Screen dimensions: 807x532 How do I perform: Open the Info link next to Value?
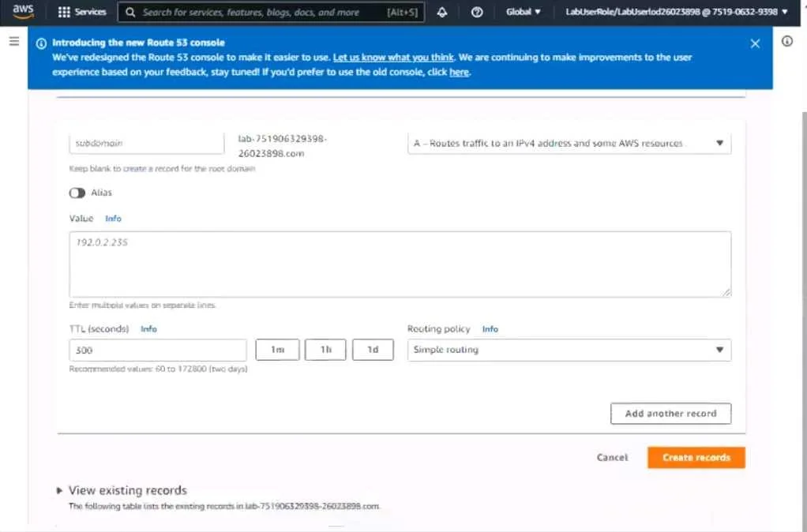(x=113, y=219)
